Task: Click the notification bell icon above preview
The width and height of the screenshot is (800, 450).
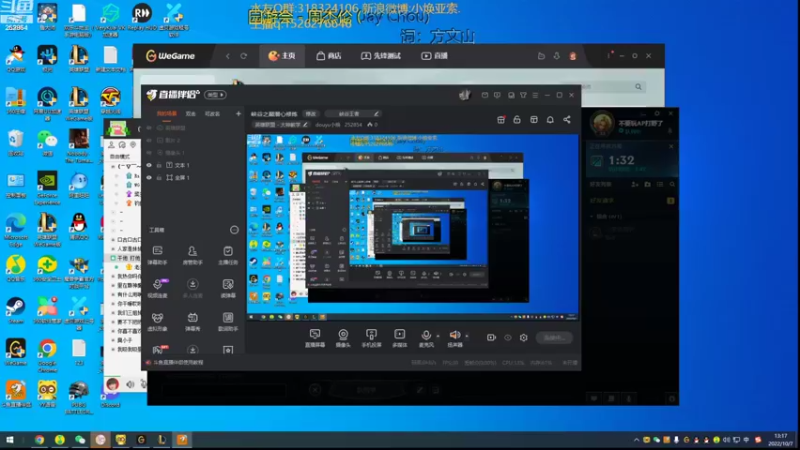Action: 550,119
